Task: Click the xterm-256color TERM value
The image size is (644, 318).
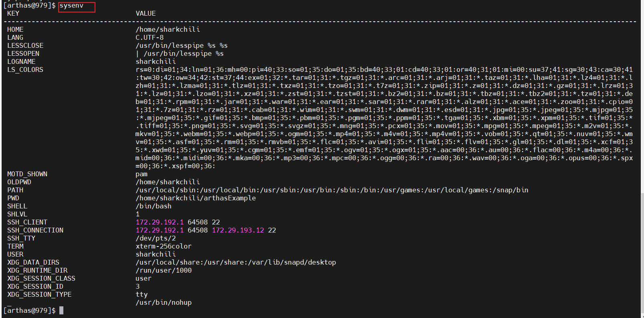Action: point(164,246)
